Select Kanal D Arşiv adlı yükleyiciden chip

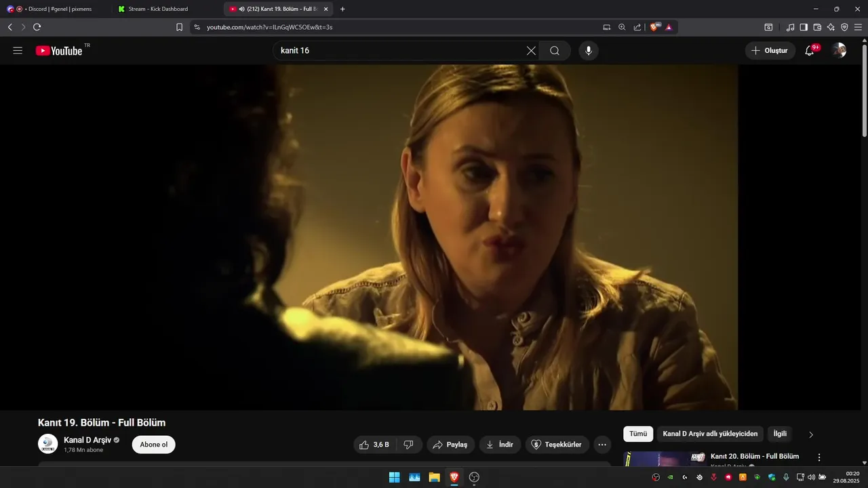click(710, 434)
